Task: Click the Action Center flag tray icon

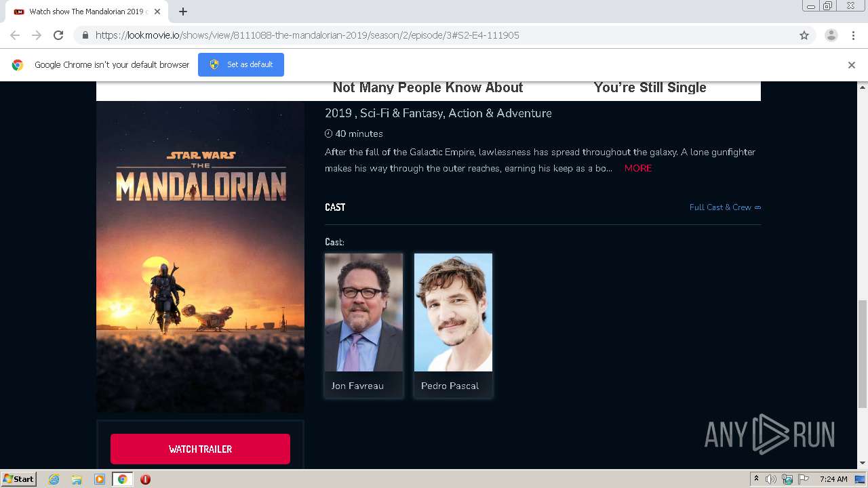Action: pyautogui.click(x=804, y=479)
